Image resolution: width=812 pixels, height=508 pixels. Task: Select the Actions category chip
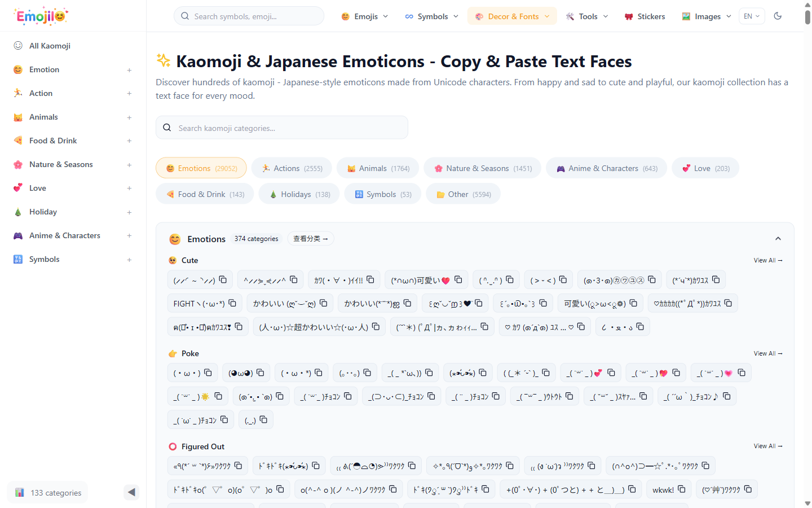pos(292,168)
